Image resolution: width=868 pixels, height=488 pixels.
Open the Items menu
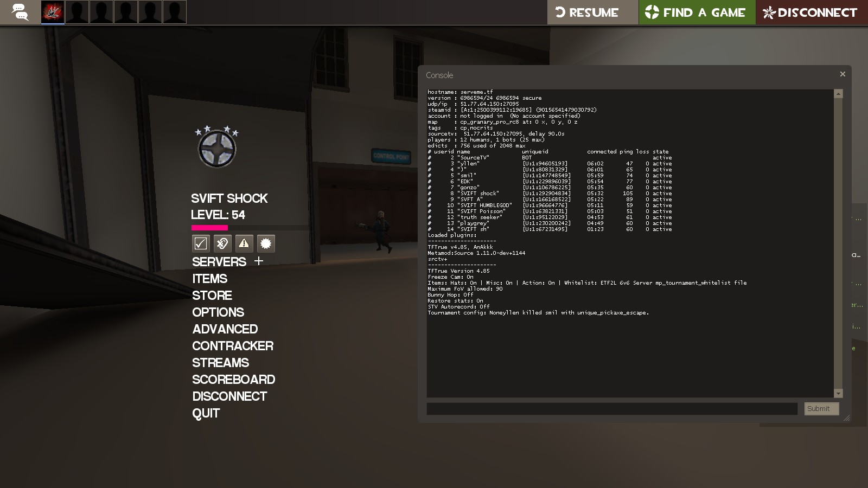[x=209, y=279]
